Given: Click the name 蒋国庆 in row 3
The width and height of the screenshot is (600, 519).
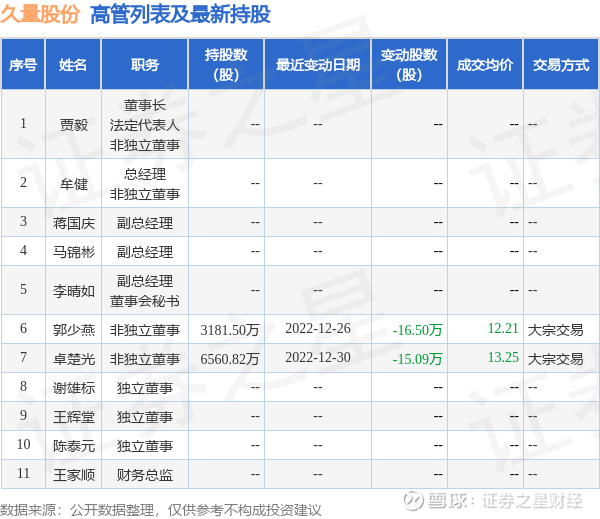Looking at the screenshot, I should (73, 223).
